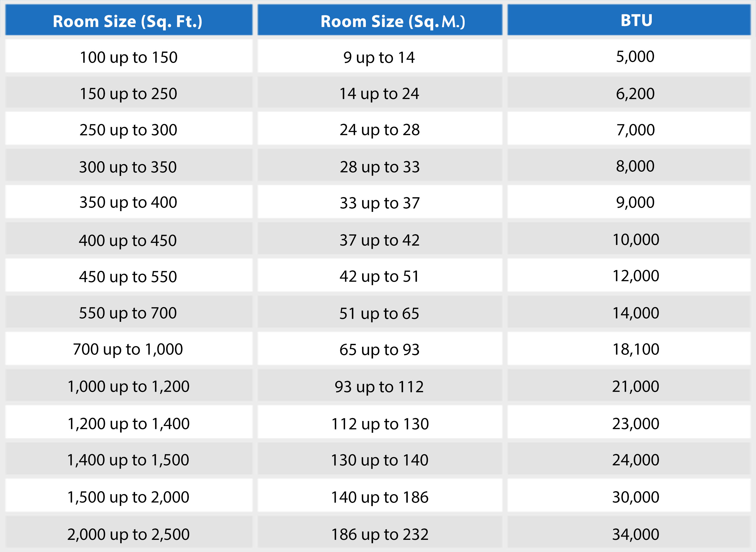Select the 33 up to 37 cell

point(379,203)
